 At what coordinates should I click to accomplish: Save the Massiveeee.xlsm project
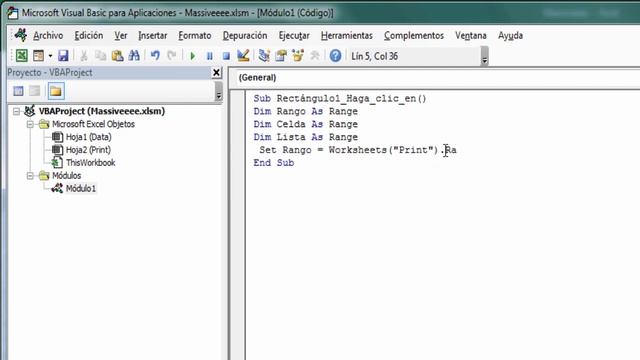pyautogui.click(x=63, y=56)
